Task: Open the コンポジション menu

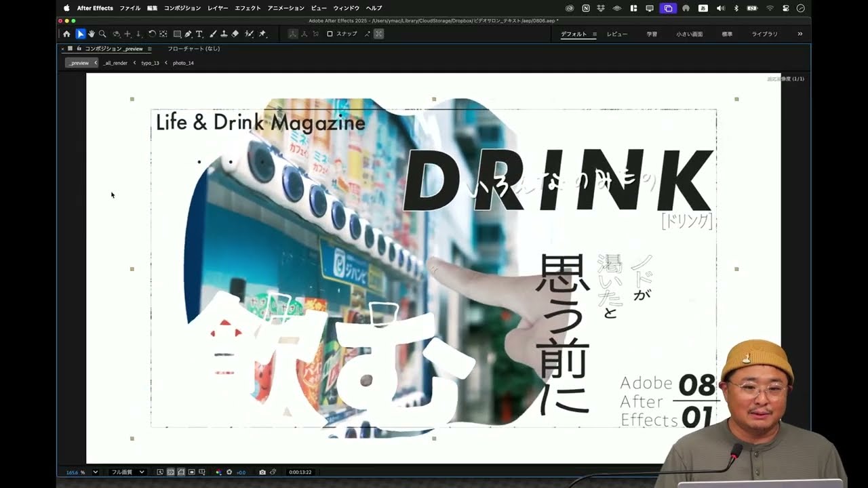Action: click(x=182, y=8)
